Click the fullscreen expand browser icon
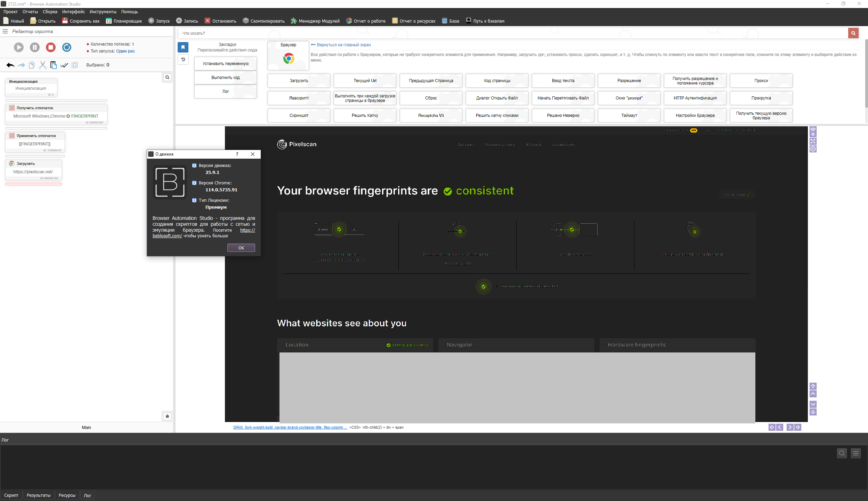 click(813, 141)
